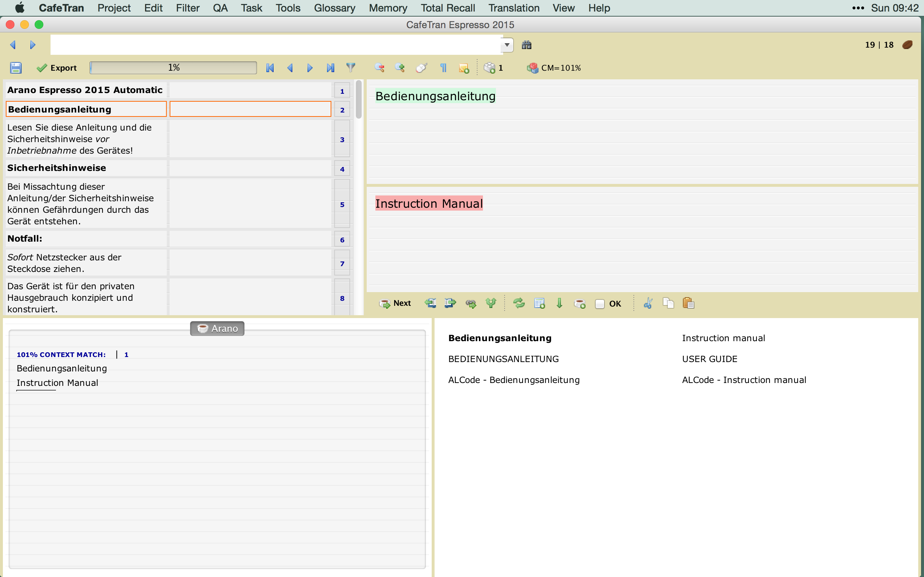Click the floppy disk save icon
This screenshot has height=577, width=924.
pos(16,68)
